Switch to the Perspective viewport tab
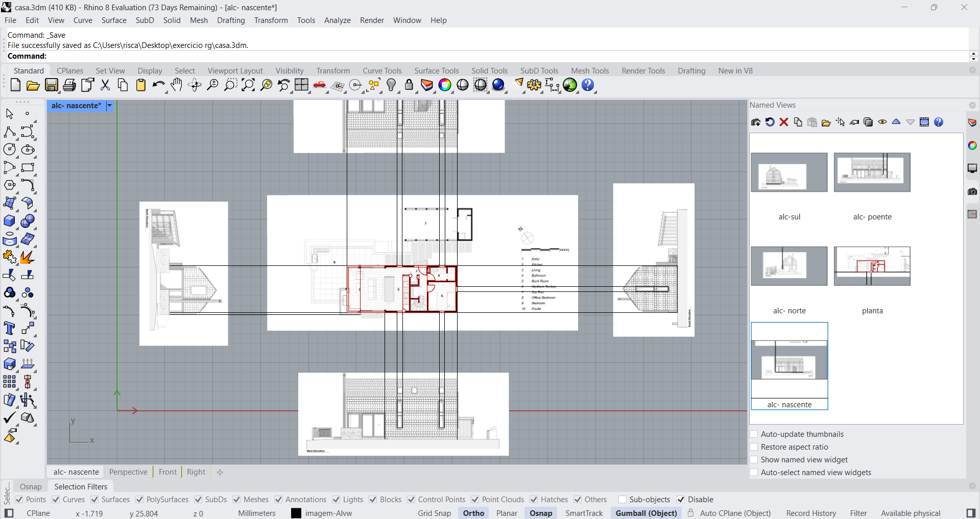The height and width of the screenshot is (519, 980). (x=128, y=472)
